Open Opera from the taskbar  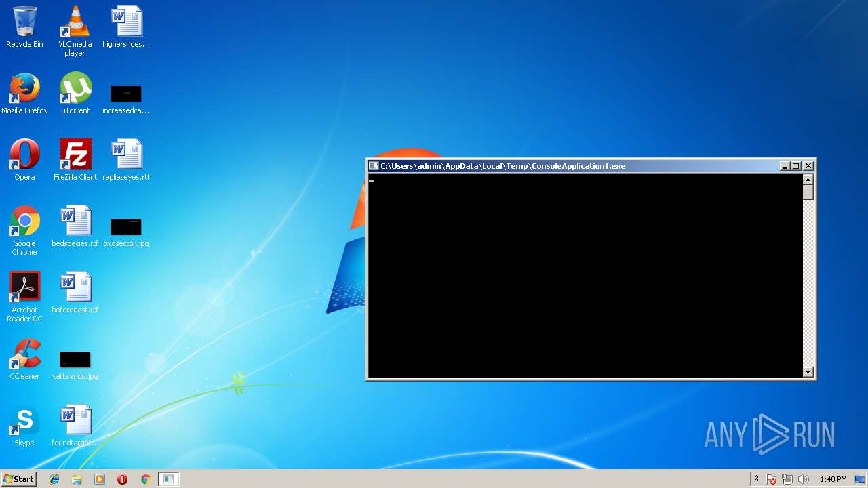click(x=122, y=479)
